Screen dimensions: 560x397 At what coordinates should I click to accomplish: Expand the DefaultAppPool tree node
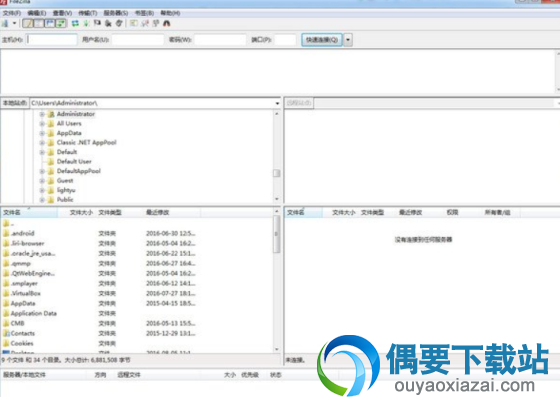point(42,171)
